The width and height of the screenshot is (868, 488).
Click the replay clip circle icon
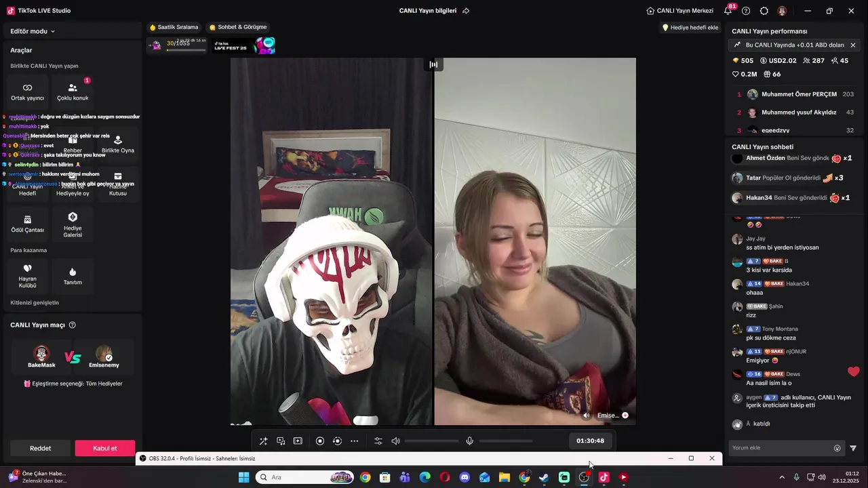[337, 441]
